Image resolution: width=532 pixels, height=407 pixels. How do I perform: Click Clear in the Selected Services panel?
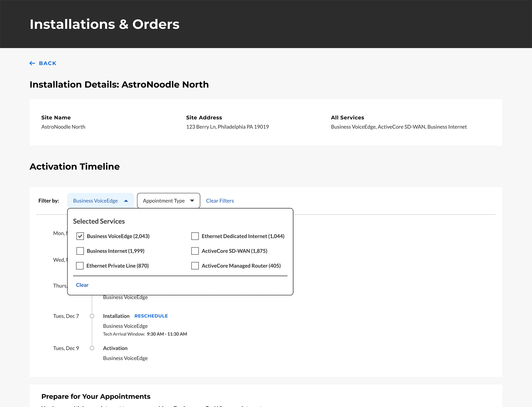82,285
